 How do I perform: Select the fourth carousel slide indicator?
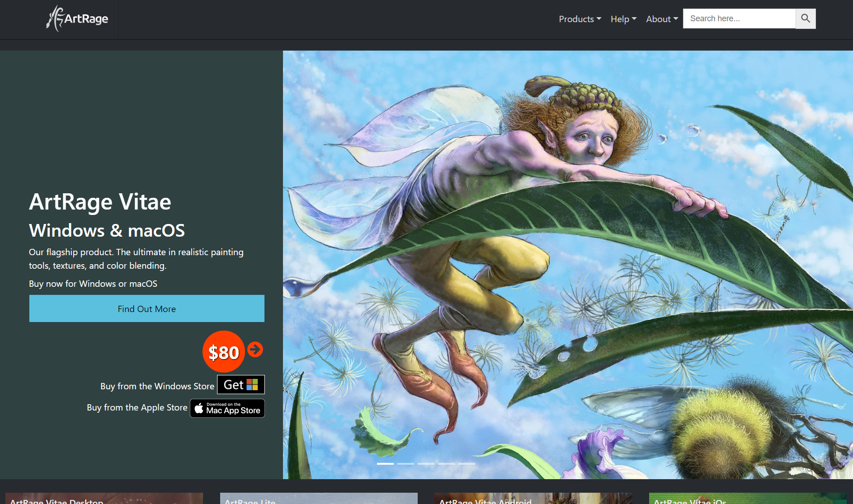[x=446, y=464]
